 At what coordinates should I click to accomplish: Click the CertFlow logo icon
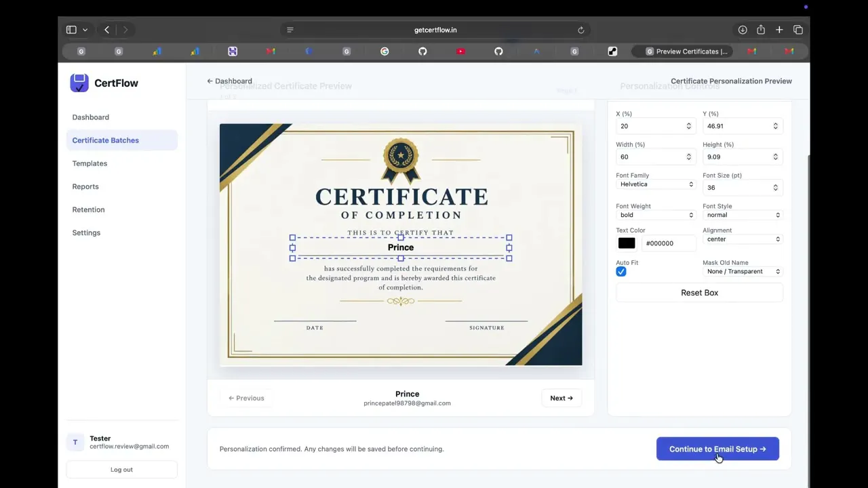[79, 83]
